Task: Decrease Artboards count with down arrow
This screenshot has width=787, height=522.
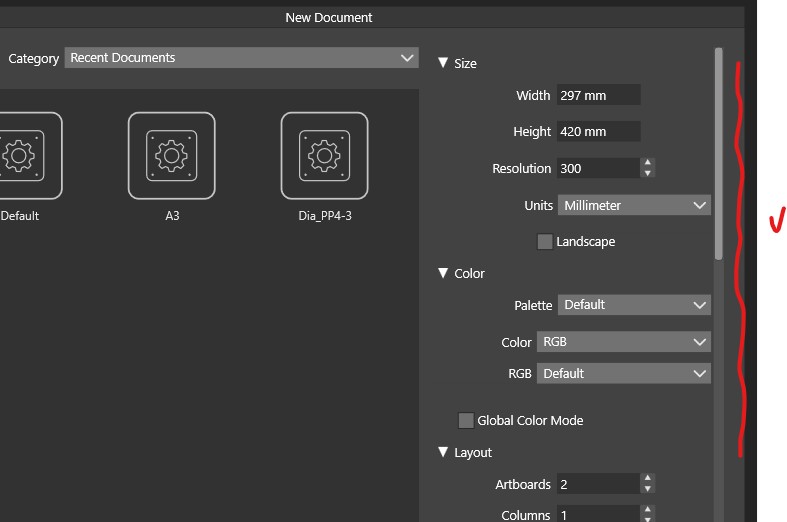Action: [x=648, y=490]
